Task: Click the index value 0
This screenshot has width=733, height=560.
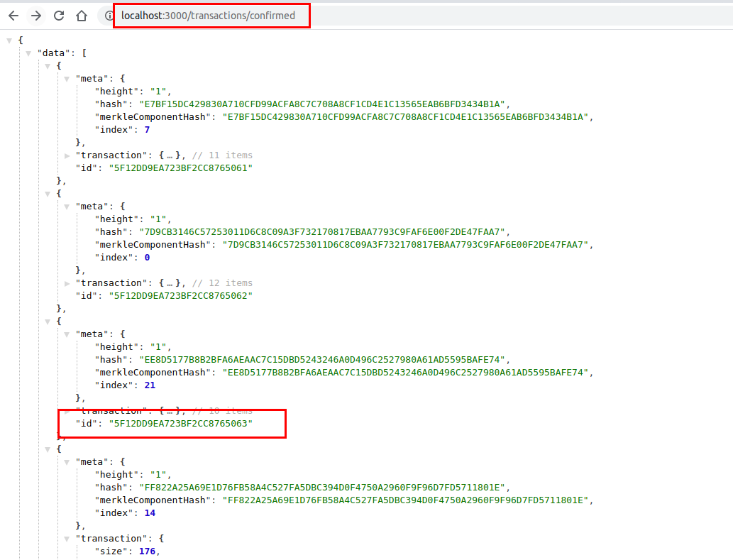Action: [148, 258]
